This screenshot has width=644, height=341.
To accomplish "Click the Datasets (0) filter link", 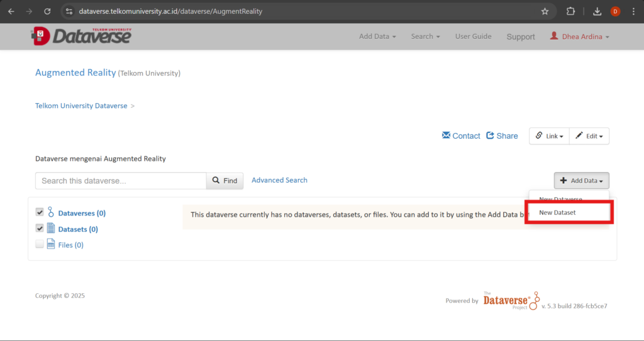I will 78,229.
